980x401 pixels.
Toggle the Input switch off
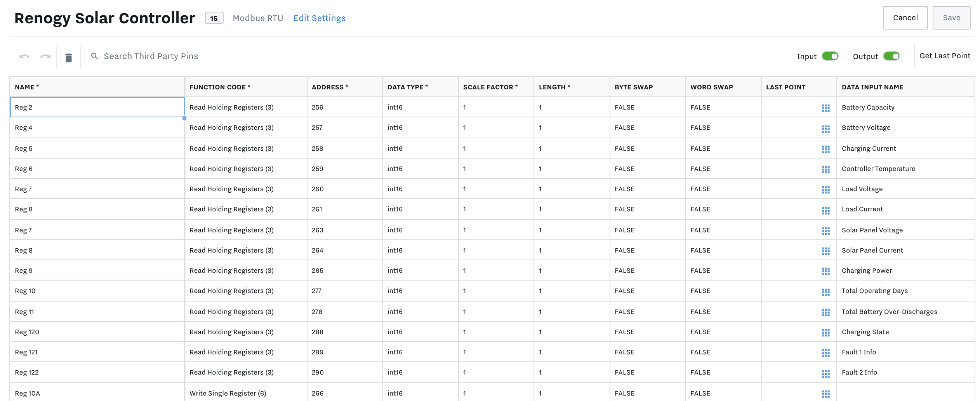pyautogui.click(x=830, y=56)
